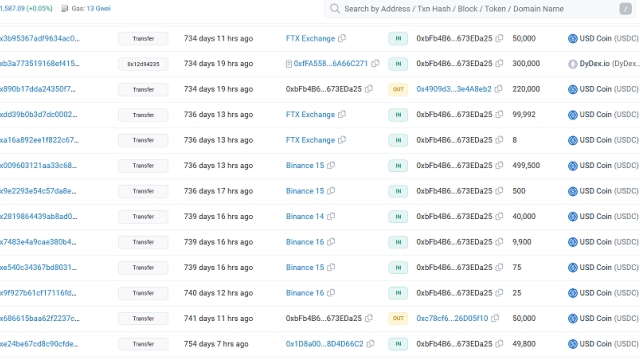This screenshot has width=640, height=360.
Task: Open transaction 0x3b95367adf9634ac0...
Action: (x=40, y=38)
